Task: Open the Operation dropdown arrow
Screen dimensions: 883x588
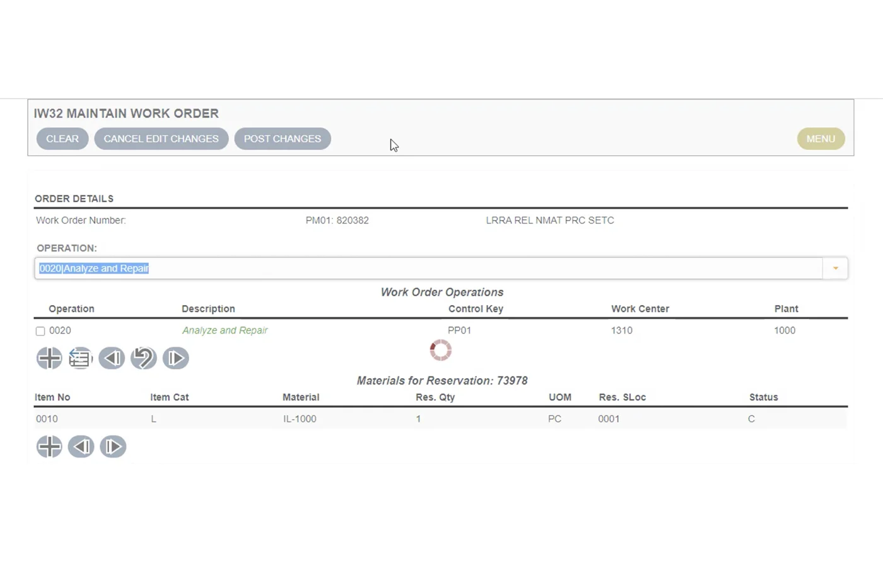Action: (835, 268)
